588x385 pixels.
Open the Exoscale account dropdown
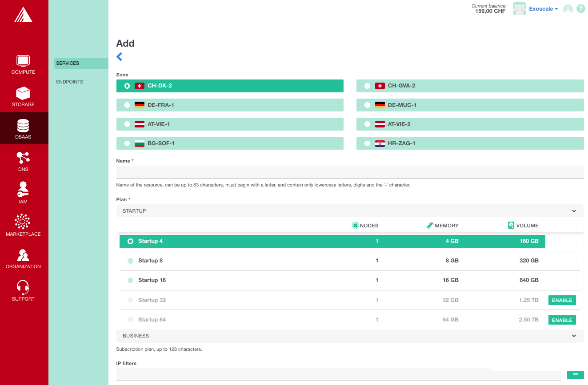(543, 9)
